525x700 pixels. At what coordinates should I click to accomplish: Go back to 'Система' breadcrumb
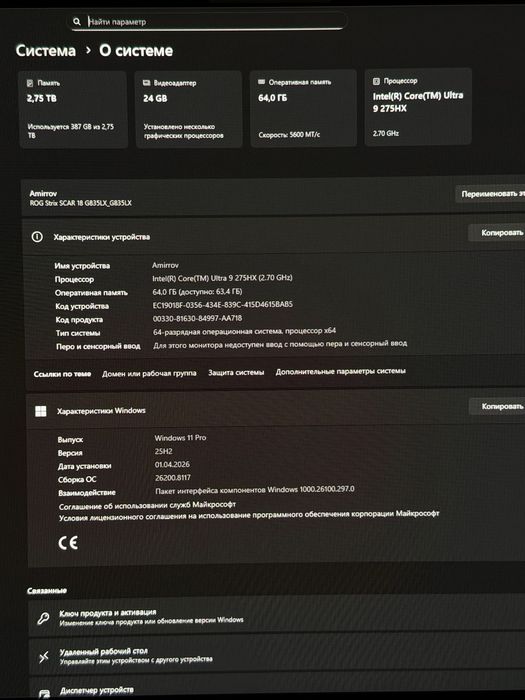(x=46, y=50)
